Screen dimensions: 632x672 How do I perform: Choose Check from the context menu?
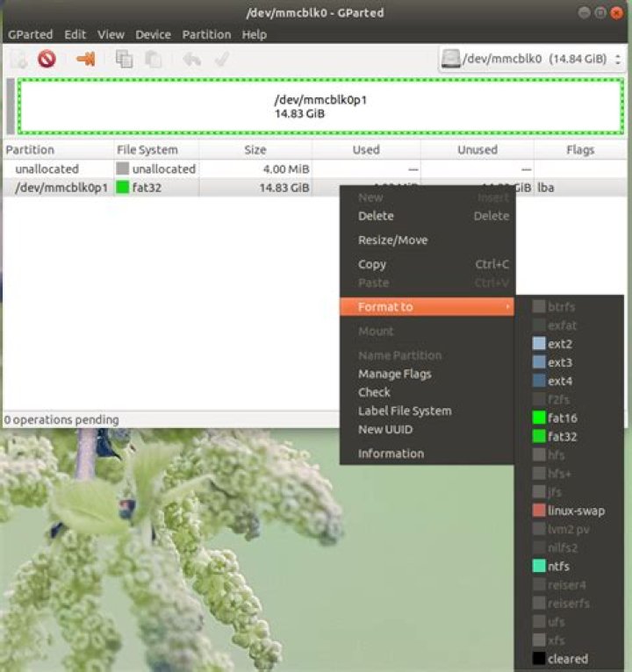click(x=427, y=392)
